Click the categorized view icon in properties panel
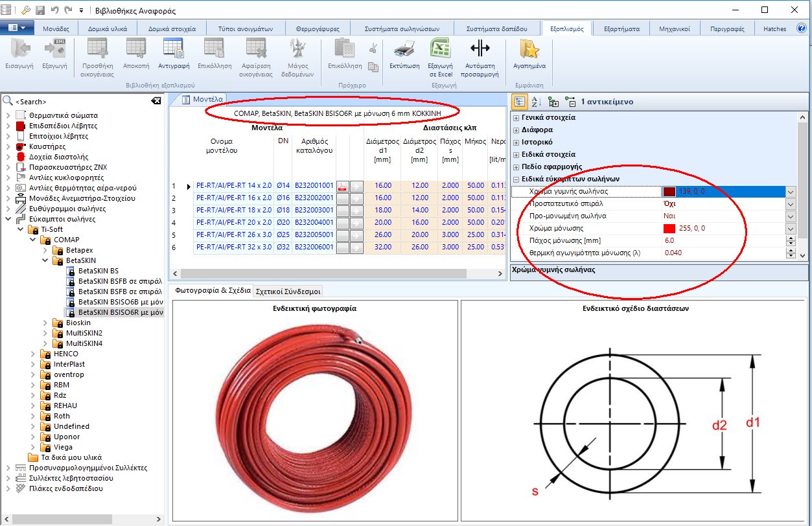The width and height of the screenshot is (812, 526). pyautogui.click(x=520, y=102)
